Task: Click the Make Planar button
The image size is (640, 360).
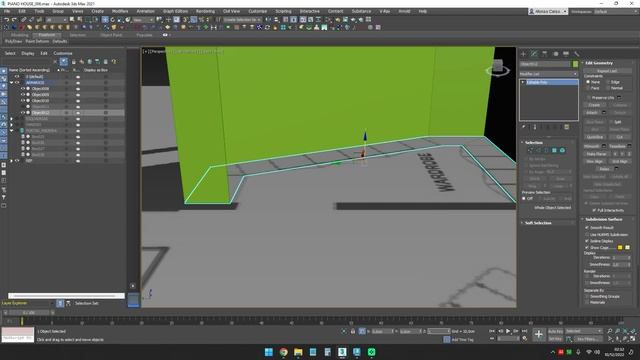Action: tap(596, 154)
